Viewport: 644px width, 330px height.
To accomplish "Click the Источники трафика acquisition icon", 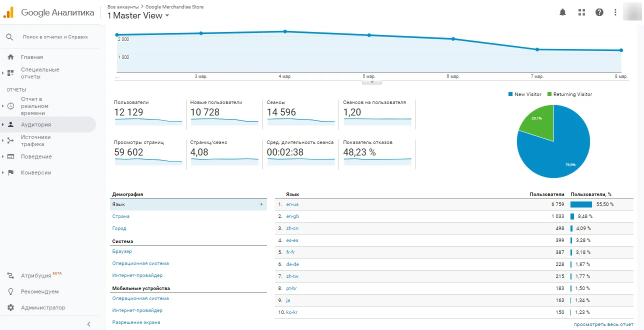I will [x=10, y=140].
